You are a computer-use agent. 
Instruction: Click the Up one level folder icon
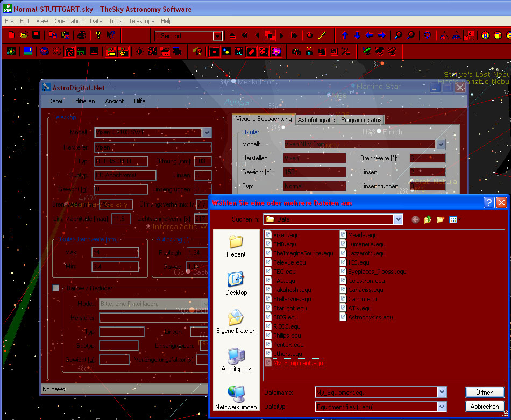click(x=428, y=219)
